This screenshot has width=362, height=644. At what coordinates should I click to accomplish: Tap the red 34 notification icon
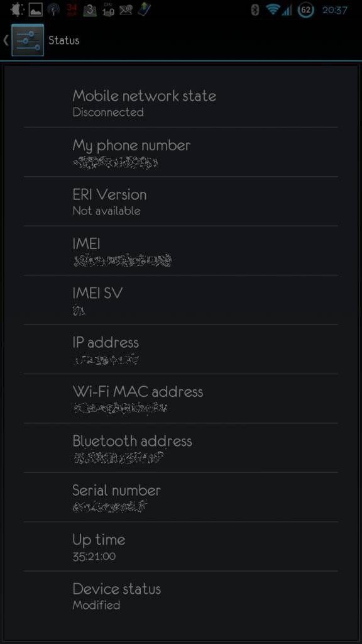(72, 10)
